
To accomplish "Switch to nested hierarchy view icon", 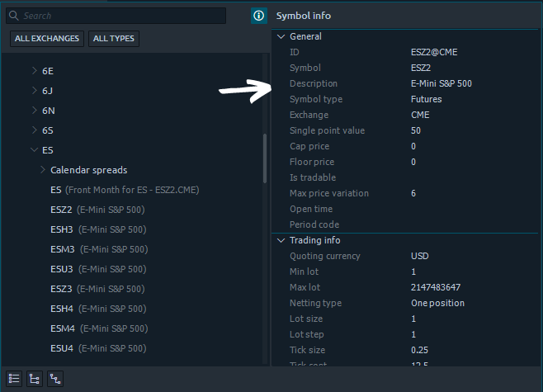I will pos(55,379).
